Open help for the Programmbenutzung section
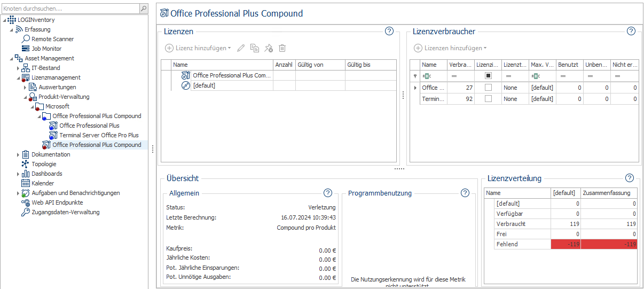Viewport: 644px width, 289px height. pyautogui.click(x=465, y=193)
